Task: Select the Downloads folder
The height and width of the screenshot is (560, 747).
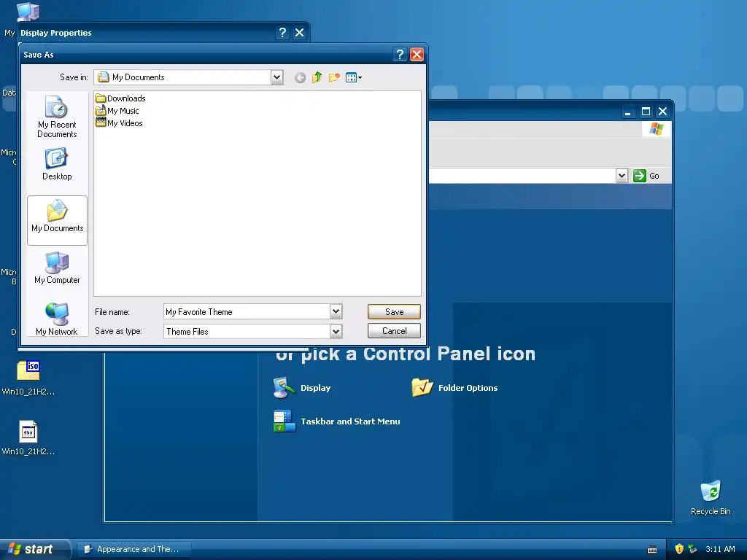Action: pyautogui.click(x=120, y=98)
